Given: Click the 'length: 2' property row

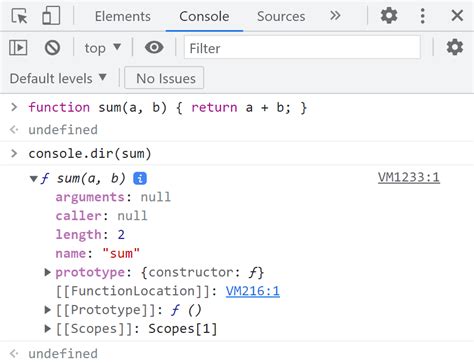Looking at the screenshot, I should point(90,234).
